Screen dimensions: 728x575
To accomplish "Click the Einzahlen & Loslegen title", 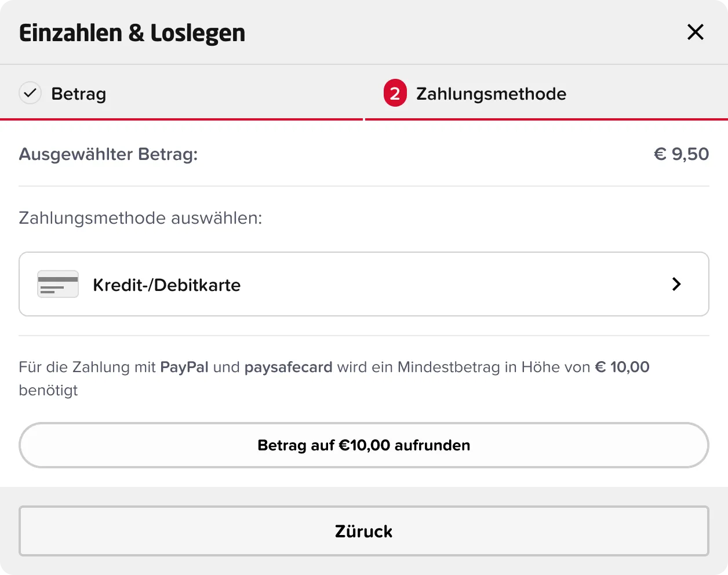I will 132,33.
